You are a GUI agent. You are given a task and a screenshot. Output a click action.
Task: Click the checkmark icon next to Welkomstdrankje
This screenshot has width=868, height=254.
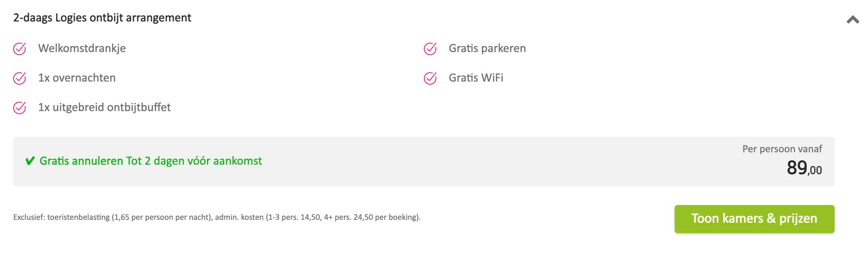[20, 49]
